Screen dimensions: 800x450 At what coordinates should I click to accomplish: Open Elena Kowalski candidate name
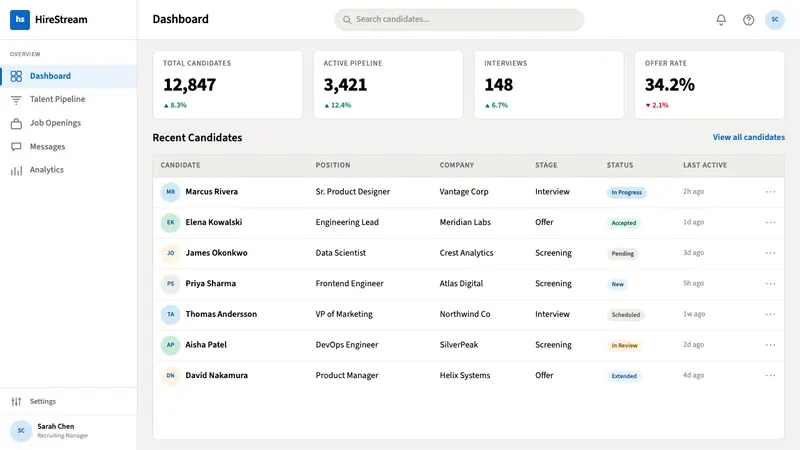(x=213, y=222)
